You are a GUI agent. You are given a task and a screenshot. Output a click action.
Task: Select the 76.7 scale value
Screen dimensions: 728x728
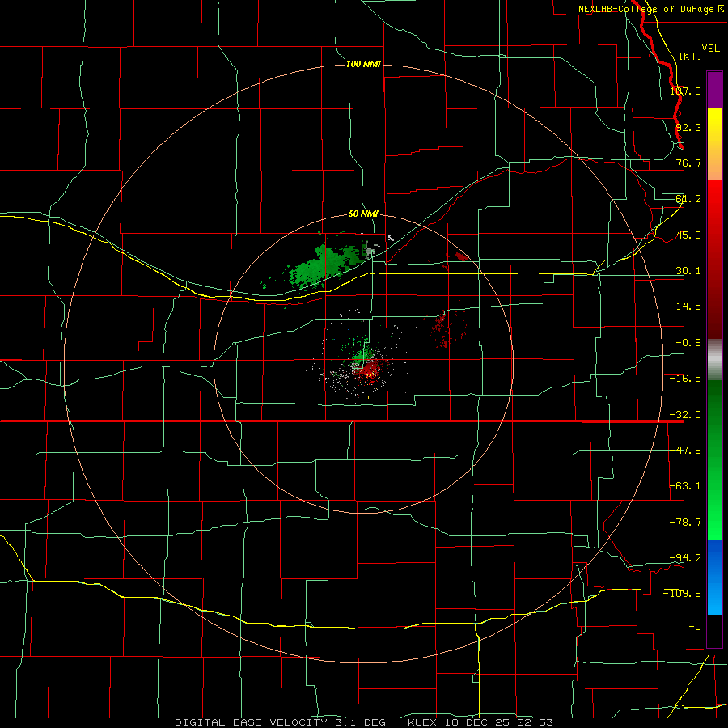(688, 163)
